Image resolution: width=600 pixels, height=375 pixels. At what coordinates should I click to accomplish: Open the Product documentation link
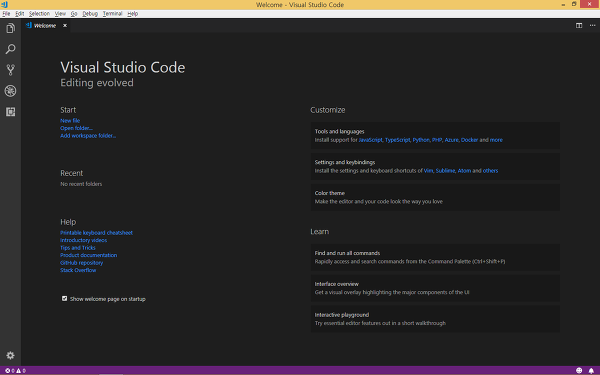coord(88,255)
